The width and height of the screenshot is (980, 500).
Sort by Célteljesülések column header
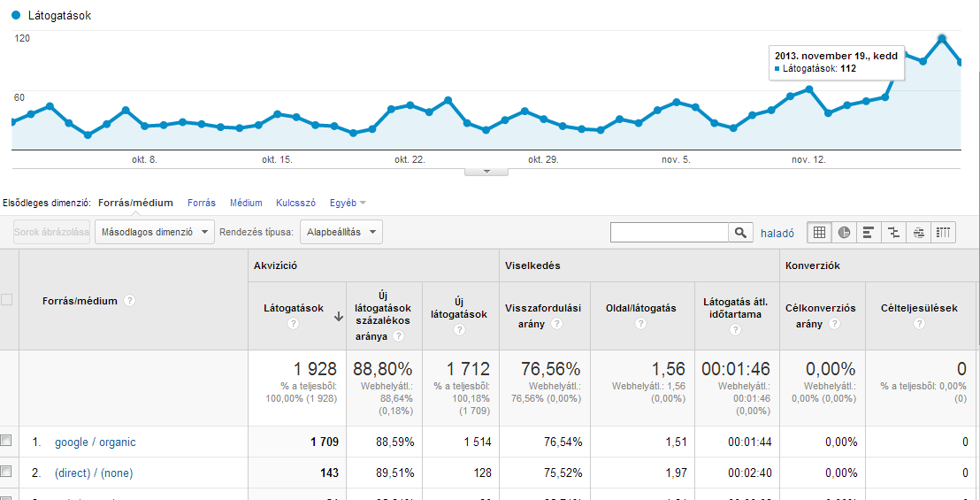pyautogui.click(x=919, y=308)
